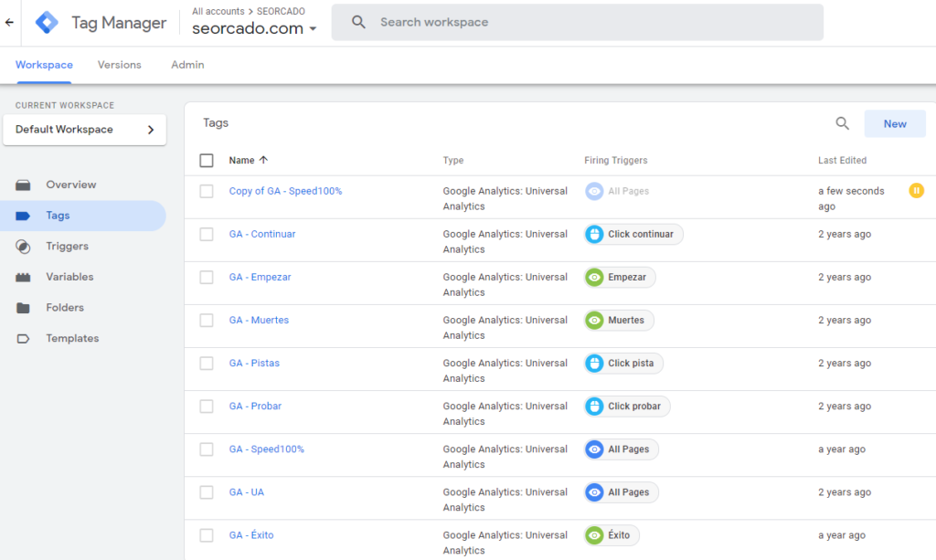Click the Click continuar trigger icon

click(594, 235)
